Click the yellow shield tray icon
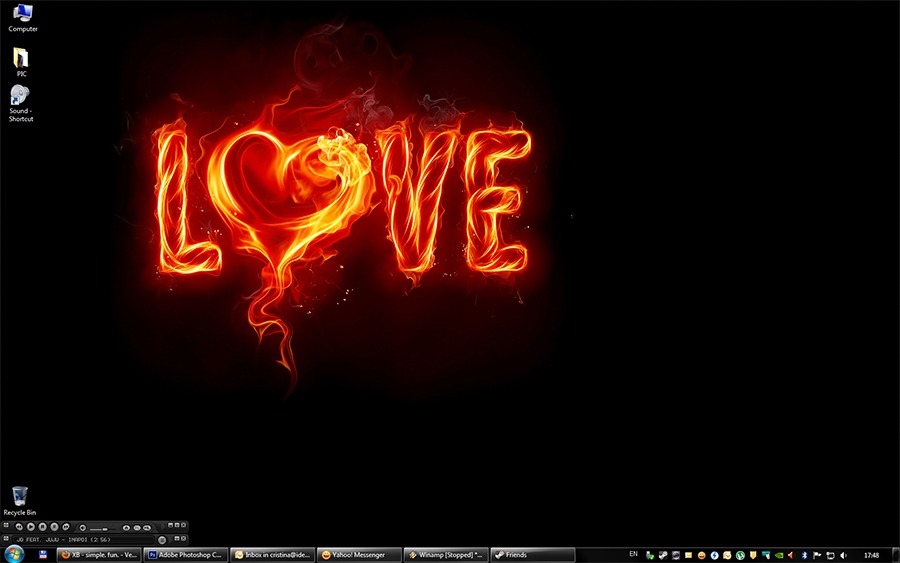 pyautogui.click(x=753, y=556)
